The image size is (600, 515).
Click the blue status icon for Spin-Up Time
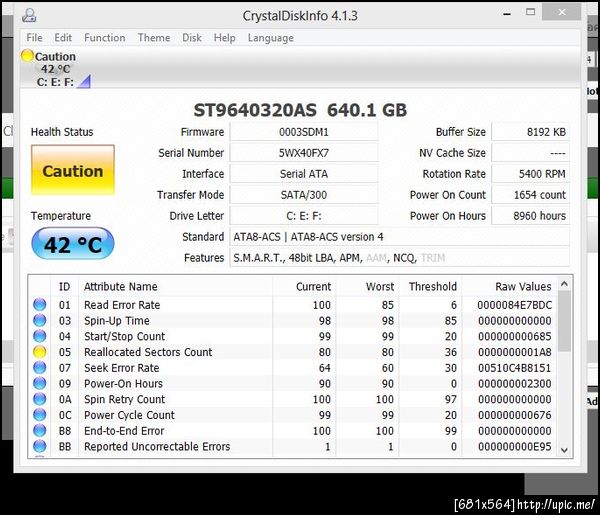[x=40, y=320]
